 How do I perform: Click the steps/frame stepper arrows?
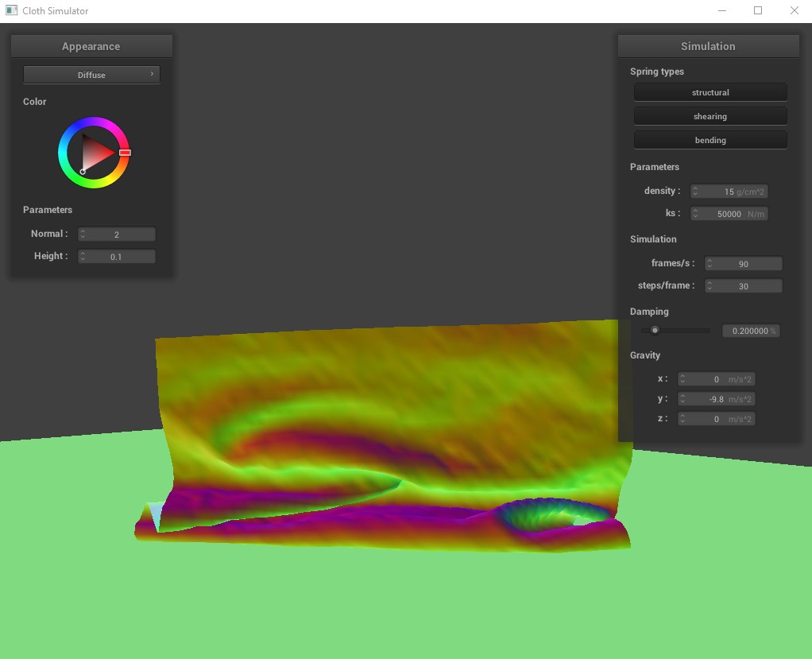[x=710, y=286]
